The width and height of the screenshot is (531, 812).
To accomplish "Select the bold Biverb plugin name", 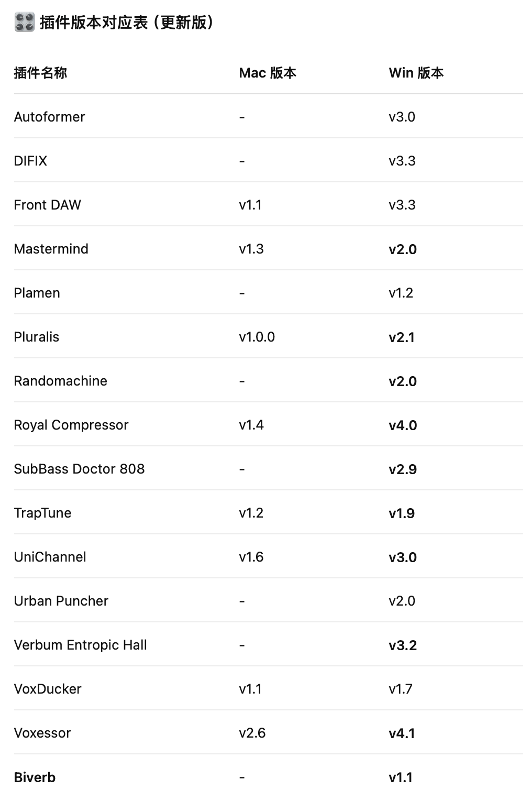I will pos(35,777).
